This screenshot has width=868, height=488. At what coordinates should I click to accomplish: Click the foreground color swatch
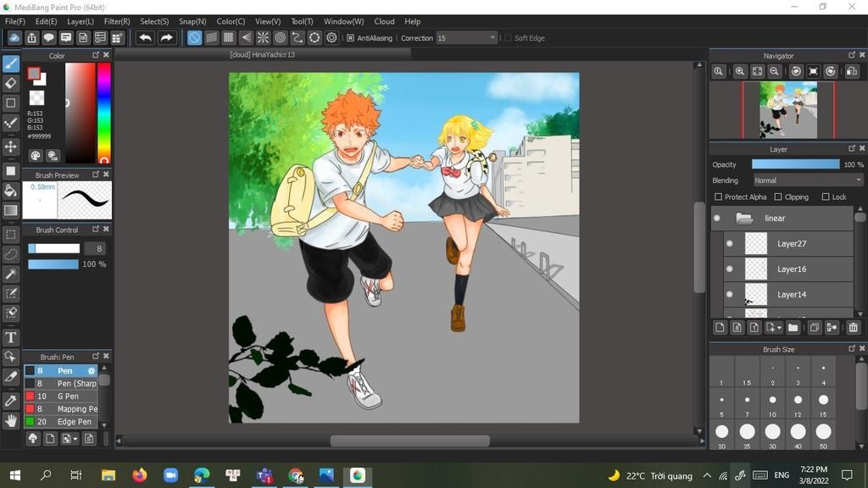(x=34, y=74)
